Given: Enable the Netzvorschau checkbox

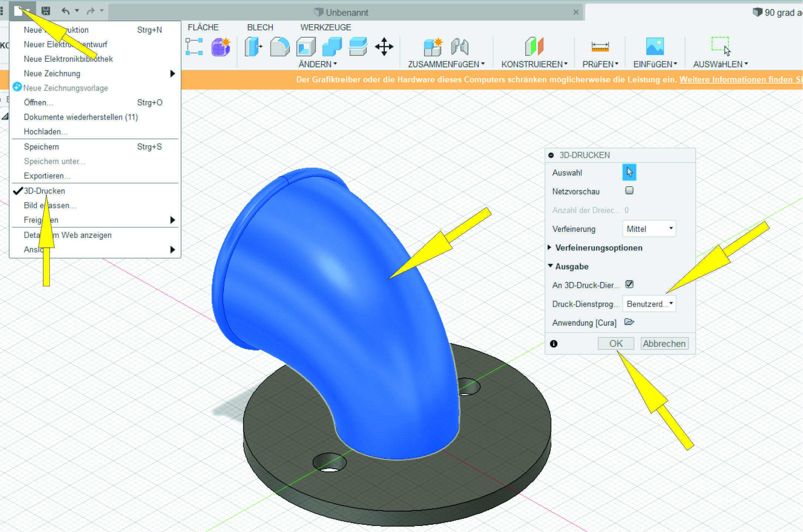Looking at the screenshot, I should click(x=629, y=191).
